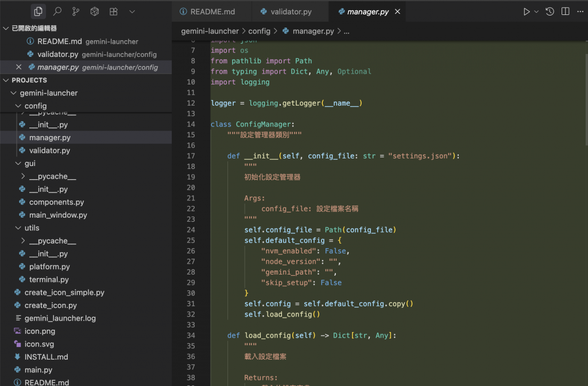Open the package cube icon in activity bar
The height and width of the screenshot is (386, 588).
95,11
